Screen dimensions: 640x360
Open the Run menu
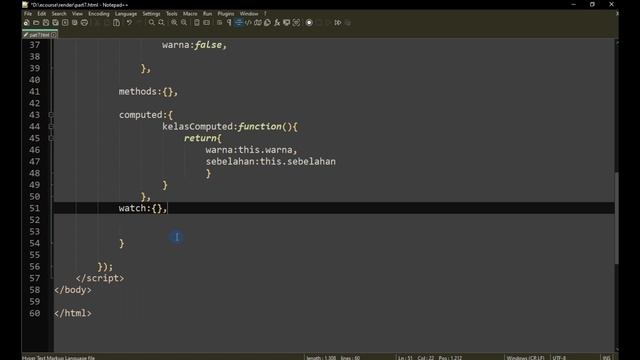tap(207, 14)
